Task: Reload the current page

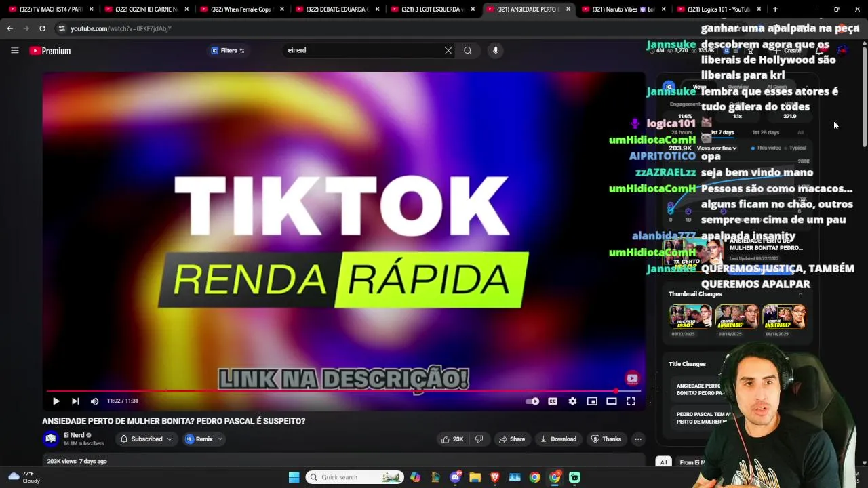Action: click(x=42, y=28)
